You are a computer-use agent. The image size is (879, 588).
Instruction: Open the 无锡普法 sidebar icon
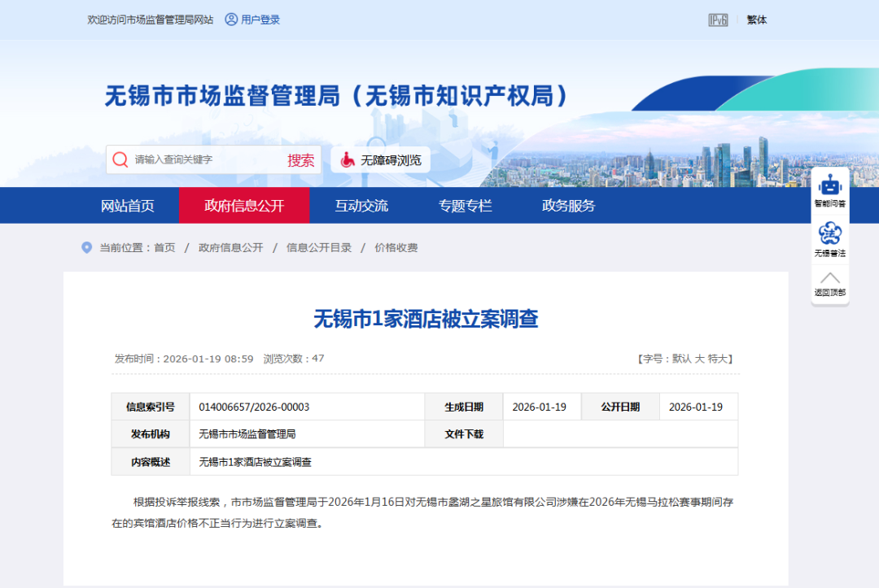click(829, 235)
